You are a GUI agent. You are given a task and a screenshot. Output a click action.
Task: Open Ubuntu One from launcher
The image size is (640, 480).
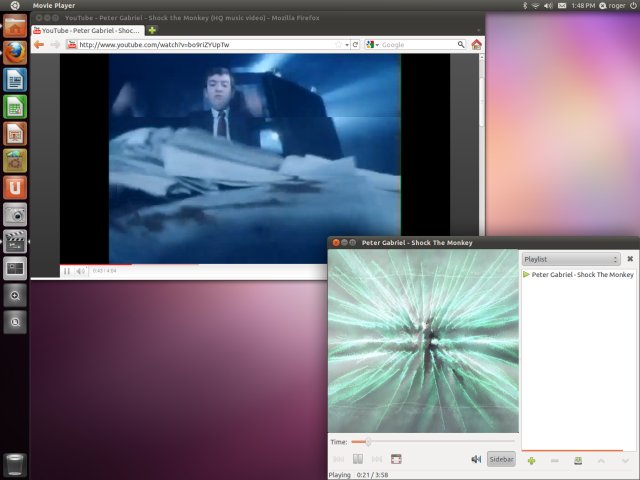[15, 187]
